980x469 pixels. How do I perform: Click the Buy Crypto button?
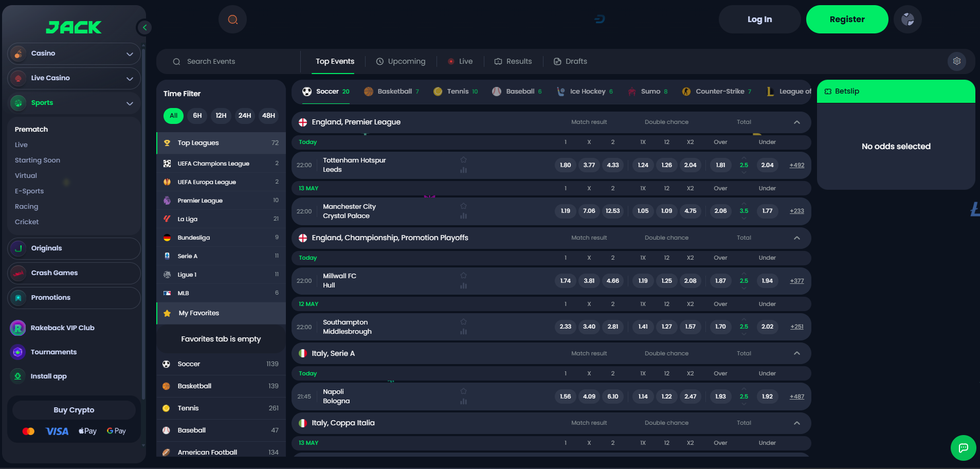click(x=74, y=410)
